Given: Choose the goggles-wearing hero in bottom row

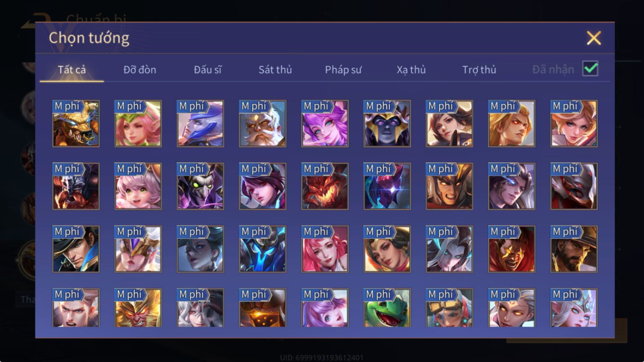Looking at the screenshot, I should point(449,308).
